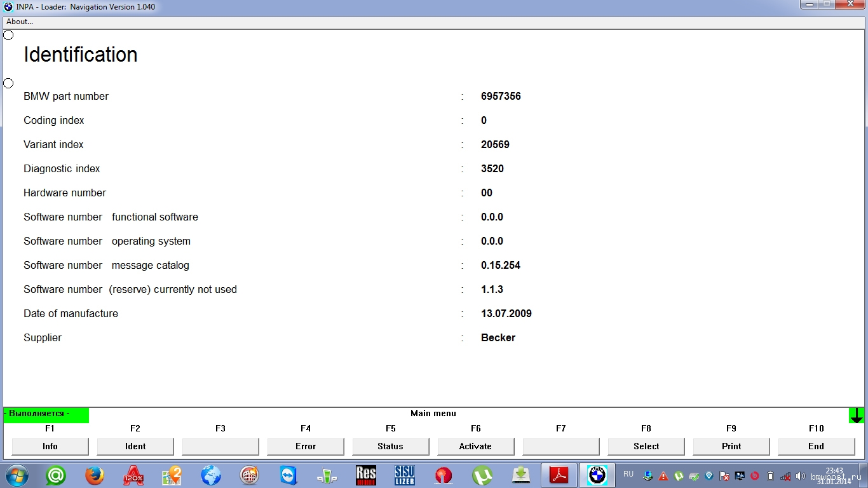Click the BMW INPA taskbar icon
Viewport: 868px width, 488px height.
click(597, 475)
